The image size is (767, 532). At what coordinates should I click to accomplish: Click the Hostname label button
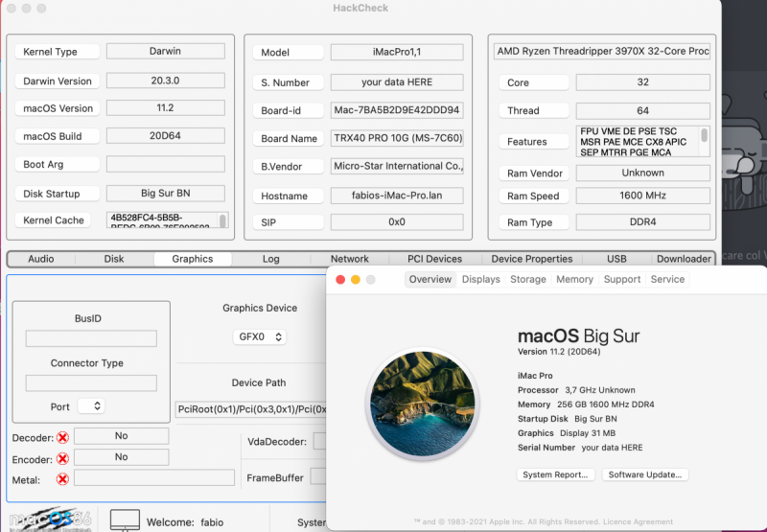pos(289,197)
